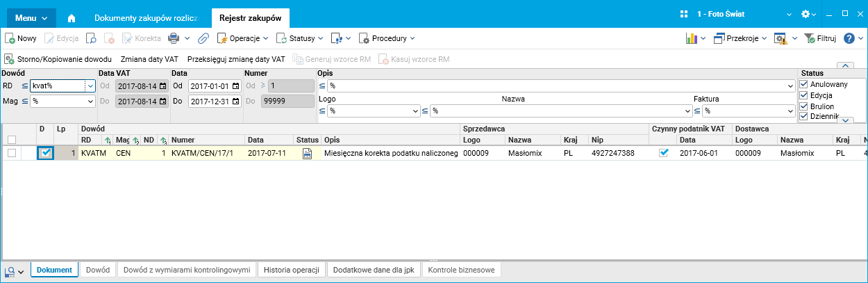Sort by the ND column arrow

click(162, 140)
